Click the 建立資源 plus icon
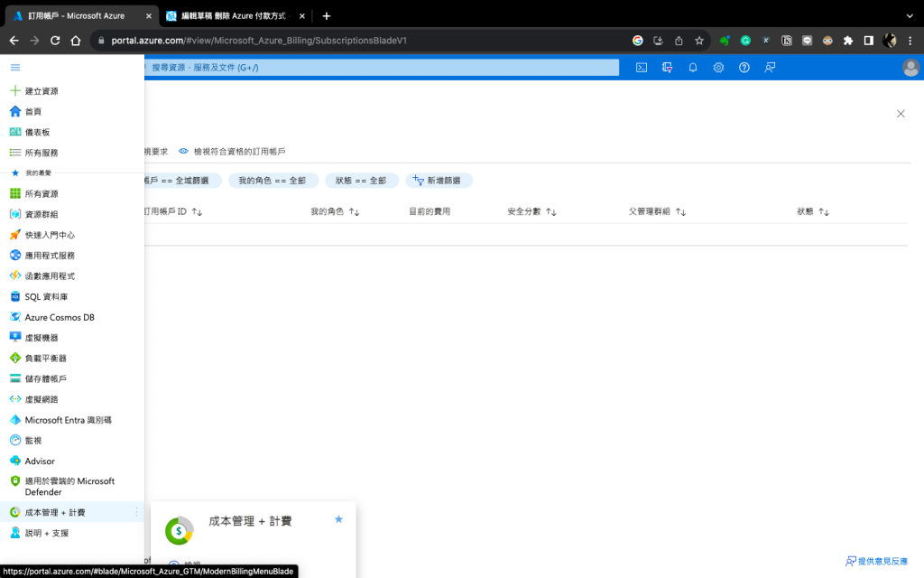The width and height of the screenshot is (924, 578). click(x=15, y=91)
